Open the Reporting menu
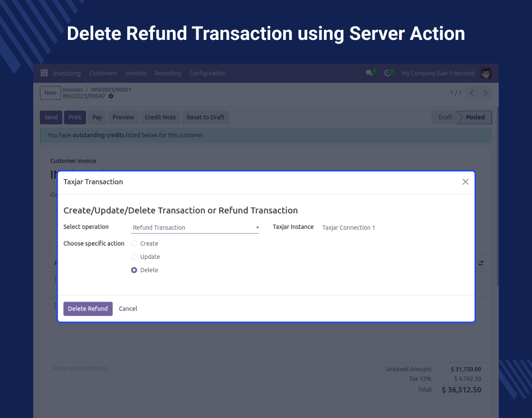The image size is (532, 418). [x=168, y=73]
